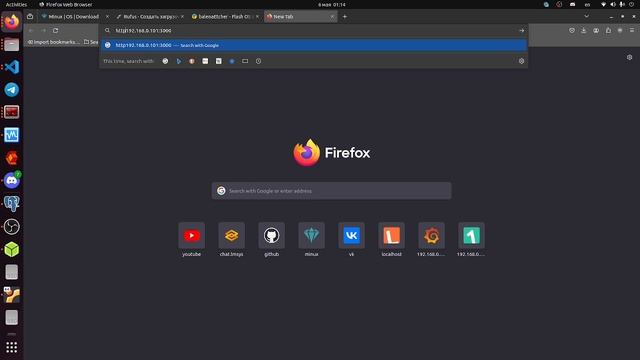Open the github shortcut tile
The height and width of the screenshot is (360, 640).
coord(271,240)
